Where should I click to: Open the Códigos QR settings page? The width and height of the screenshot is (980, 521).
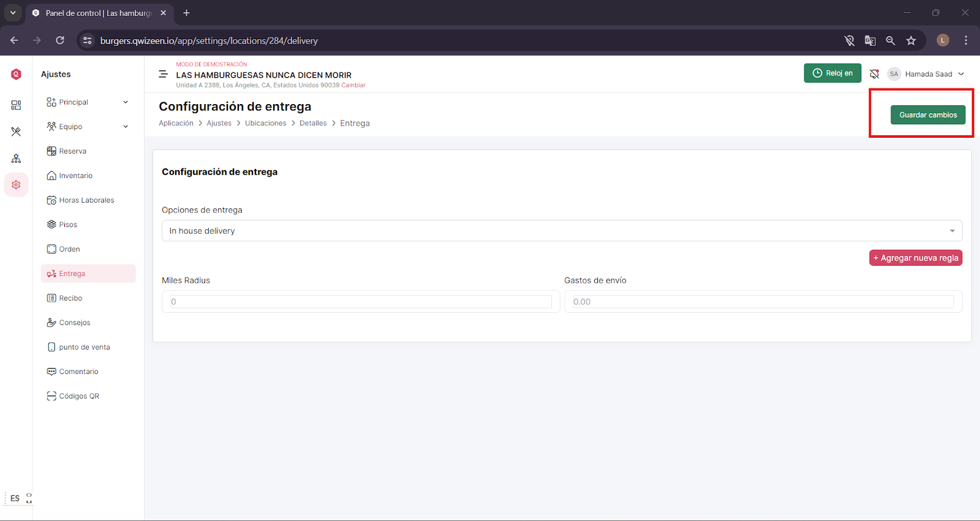88,396
